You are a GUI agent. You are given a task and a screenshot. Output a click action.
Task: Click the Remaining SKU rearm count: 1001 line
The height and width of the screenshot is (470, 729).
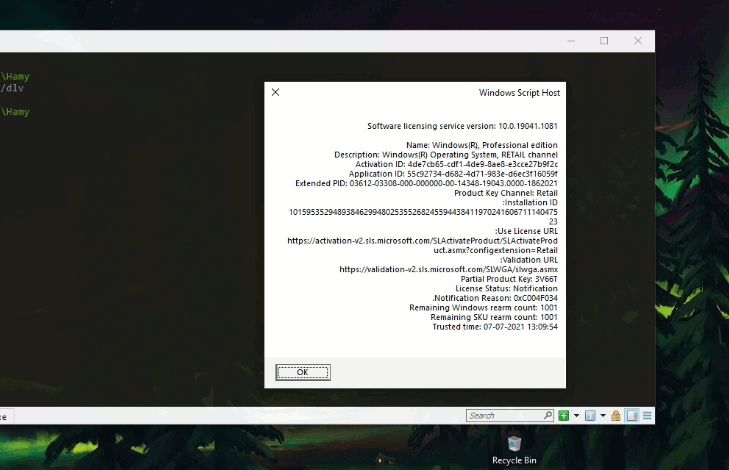(x=494, y=317)
